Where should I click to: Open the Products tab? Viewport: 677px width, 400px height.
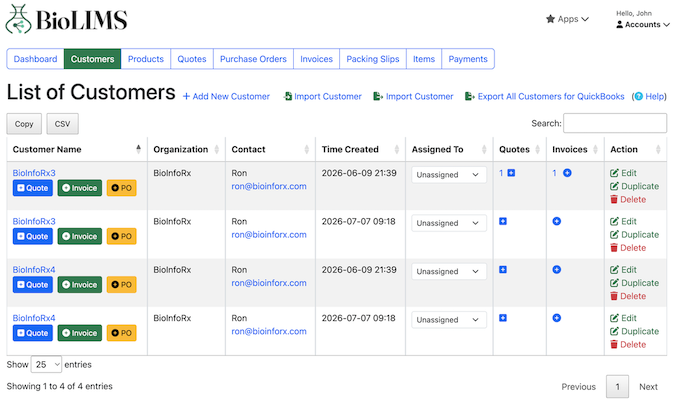(x=146, y=59)
